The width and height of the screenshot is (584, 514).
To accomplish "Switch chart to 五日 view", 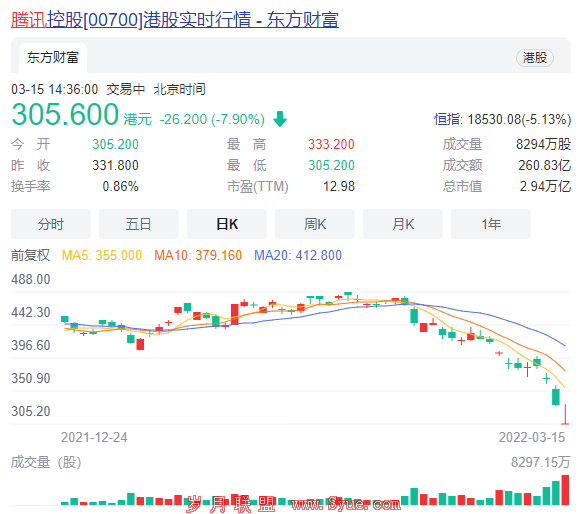I will coord(139,224).
